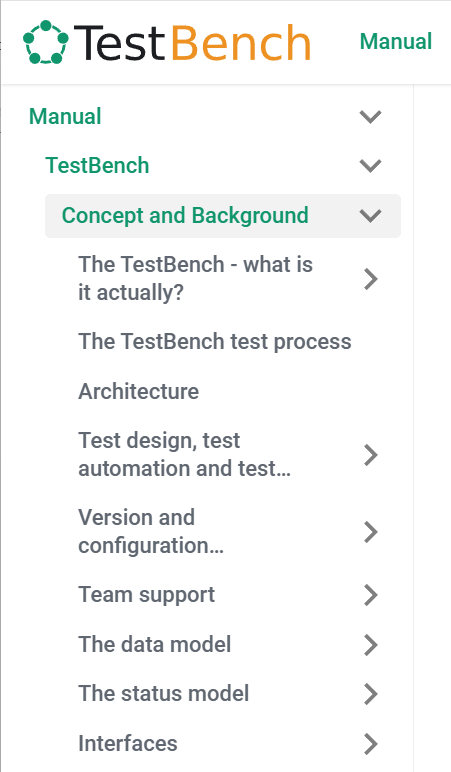
Task: Open the Team support page
Action: 146,595
